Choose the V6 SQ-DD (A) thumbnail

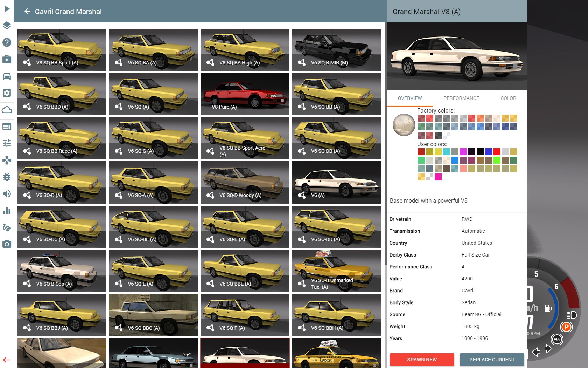pyautogui.click(x=337, y=227)
